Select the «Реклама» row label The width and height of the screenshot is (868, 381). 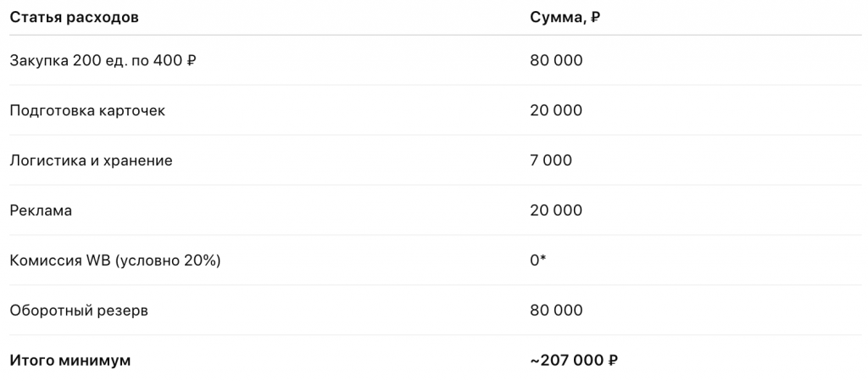click(x=41, y=210)
